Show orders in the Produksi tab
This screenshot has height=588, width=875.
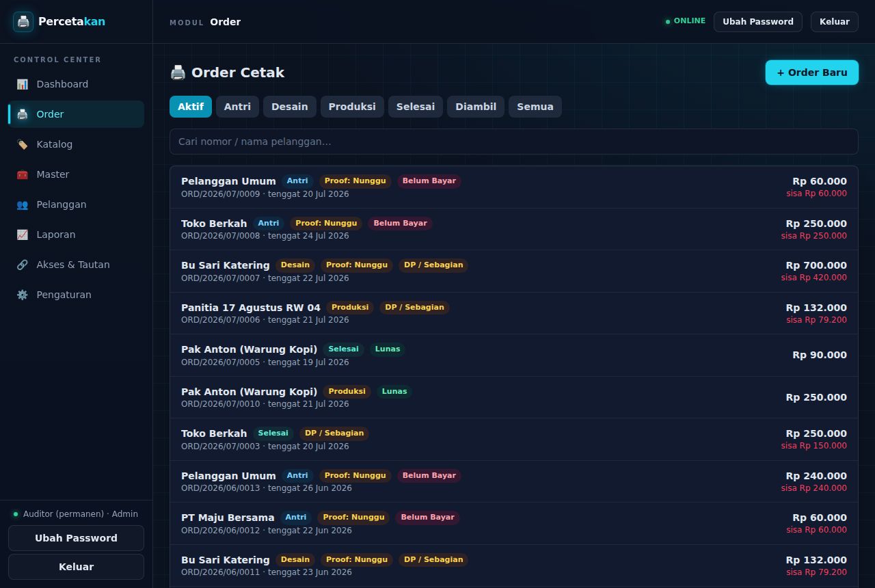coord(352,107)
